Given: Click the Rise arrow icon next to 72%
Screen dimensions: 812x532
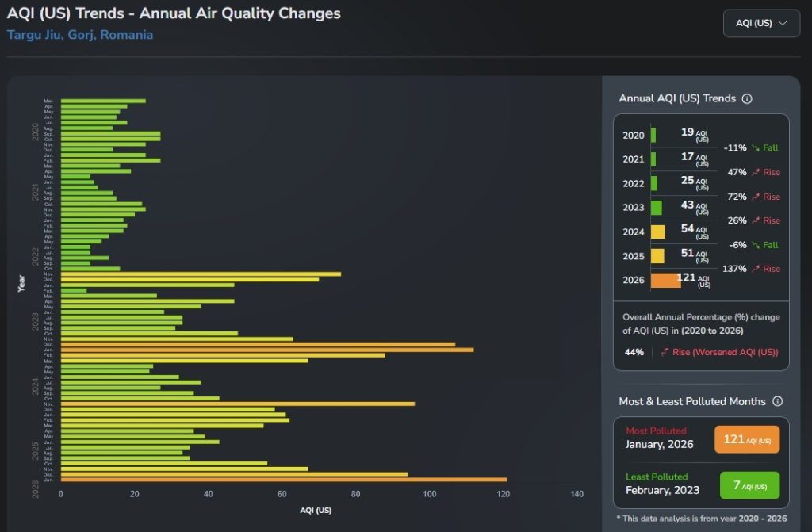Looking at the screenshot, I should 756,197.
